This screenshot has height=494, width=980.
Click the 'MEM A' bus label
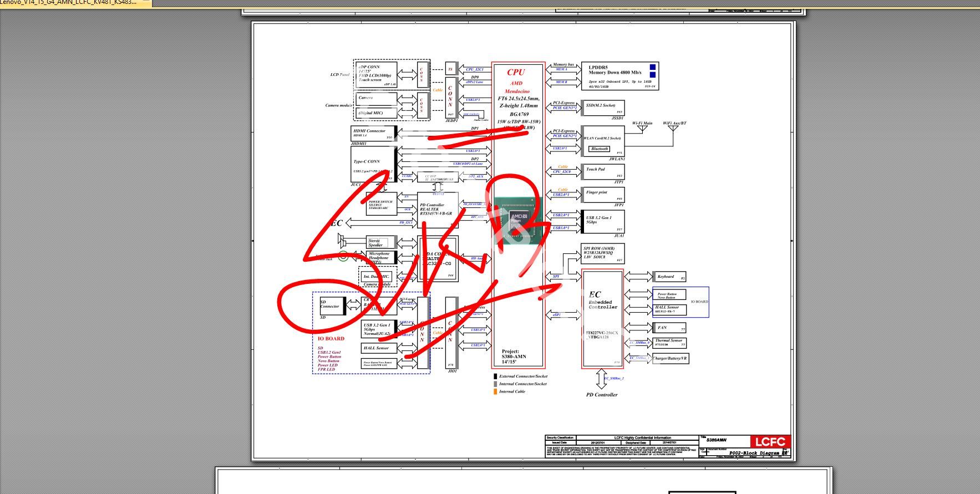click(x=561, y=69)
